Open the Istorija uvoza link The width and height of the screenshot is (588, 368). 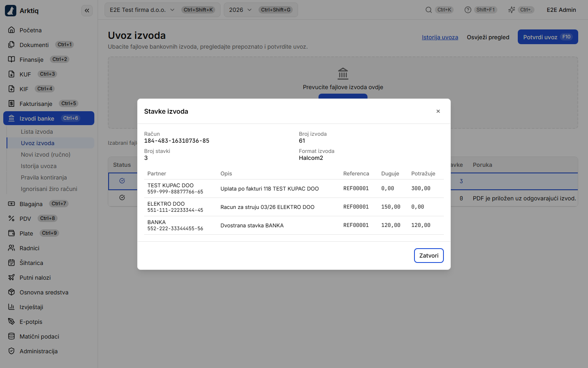(440, 37)
